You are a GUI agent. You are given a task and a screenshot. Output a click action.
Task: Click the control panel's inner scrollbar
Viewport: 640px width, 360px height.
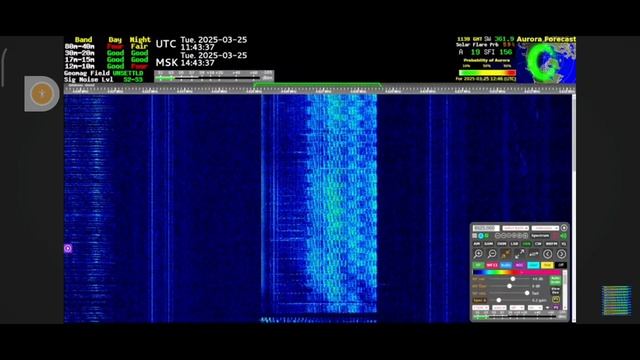click(565, 290)
